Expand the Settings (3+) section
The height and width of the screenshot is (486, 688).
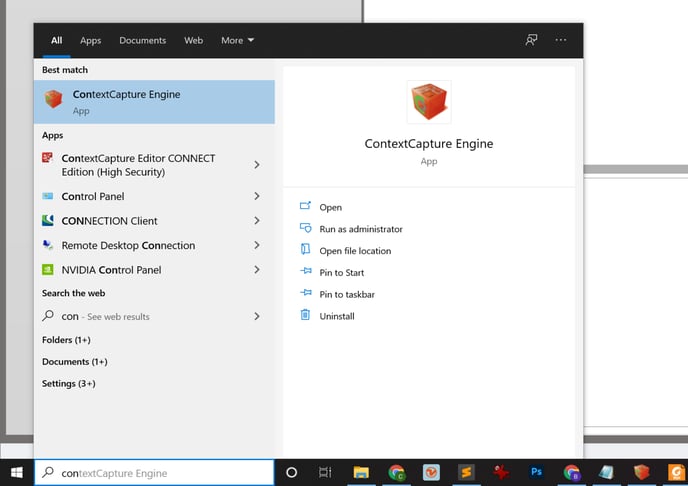click(x=68, y=384)
